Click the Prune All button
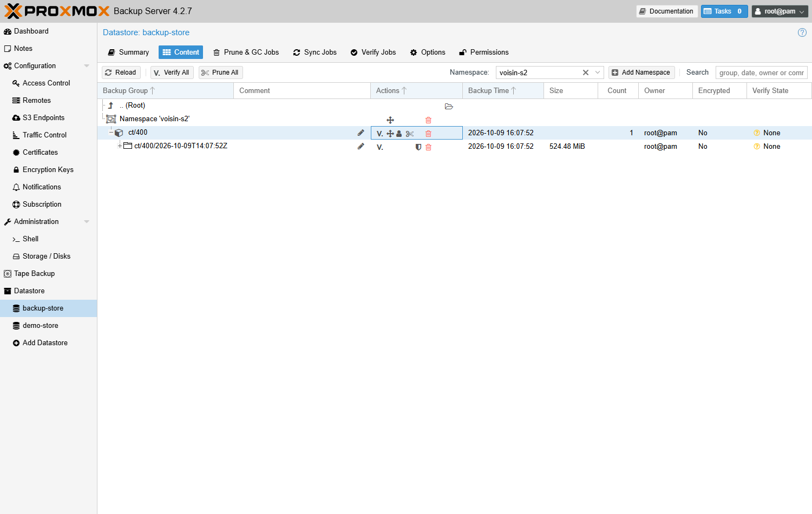812x514 pixels. pyautogui.click(x=220, y=73)
